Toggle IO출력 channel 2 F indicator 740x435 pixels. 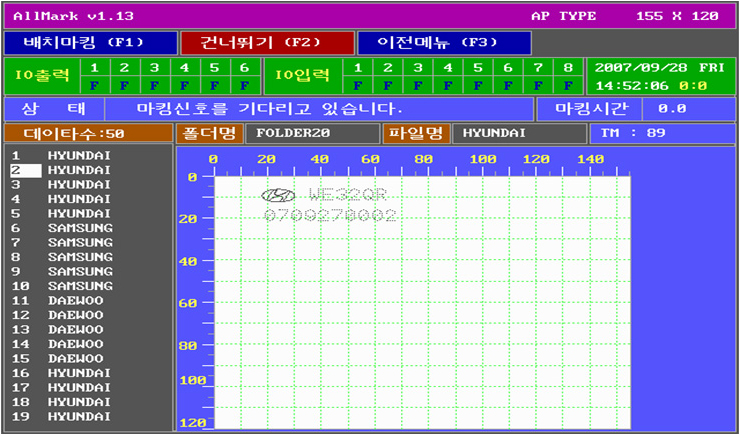coord(125,85)
